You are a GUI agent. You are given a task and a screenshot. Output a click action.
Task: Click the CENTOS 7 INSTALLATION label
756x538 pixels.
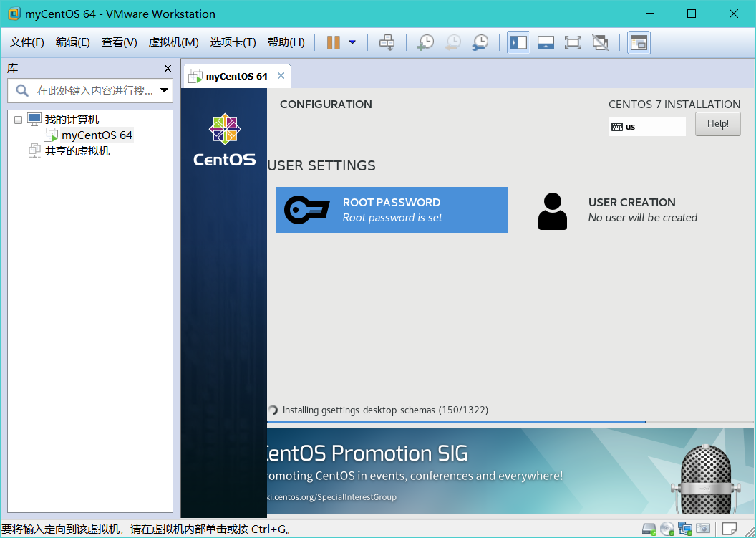click(x=674, y=104)
